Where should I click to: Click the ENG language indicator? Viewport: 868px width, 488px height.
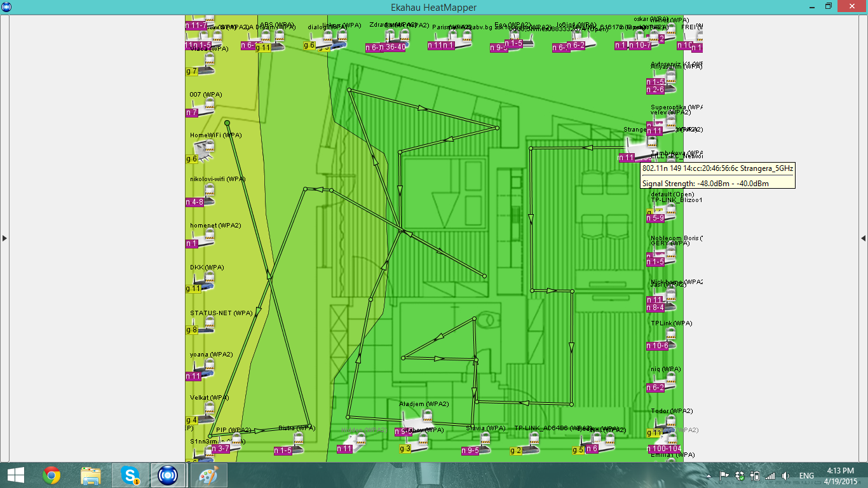pos(806,476)
